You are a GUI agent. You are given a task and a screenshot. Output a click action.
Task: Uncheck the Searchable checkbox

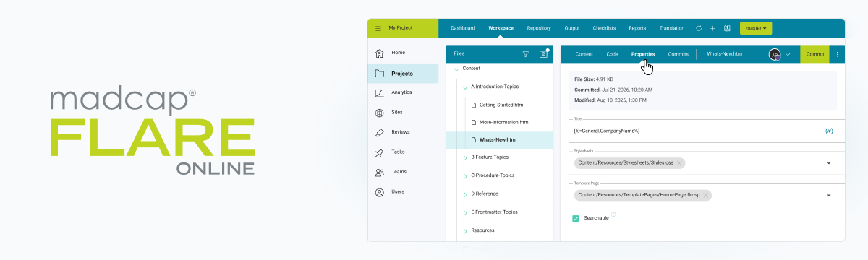pyautogui.click(x=576, y=218)
